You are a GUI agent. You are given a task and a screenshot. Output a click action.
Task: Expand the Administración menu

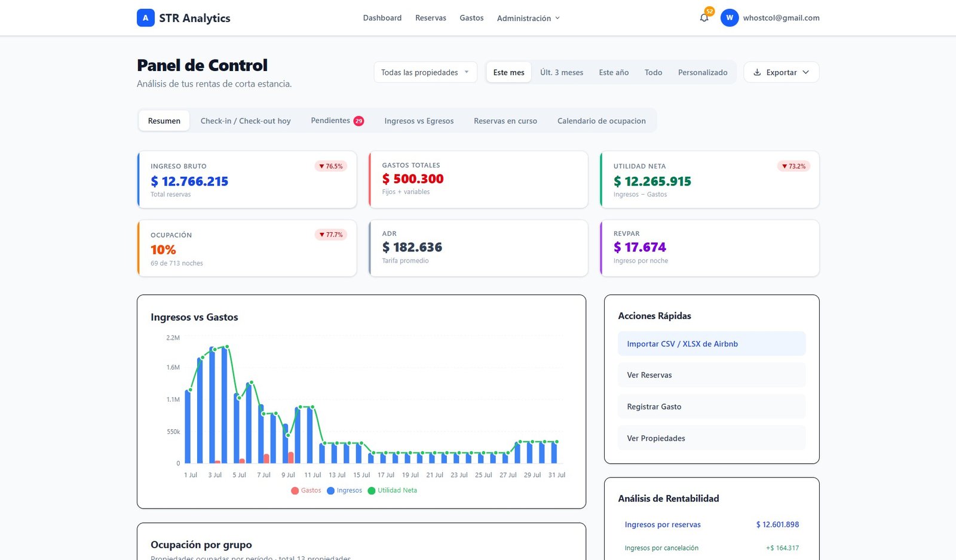point(528,18)
